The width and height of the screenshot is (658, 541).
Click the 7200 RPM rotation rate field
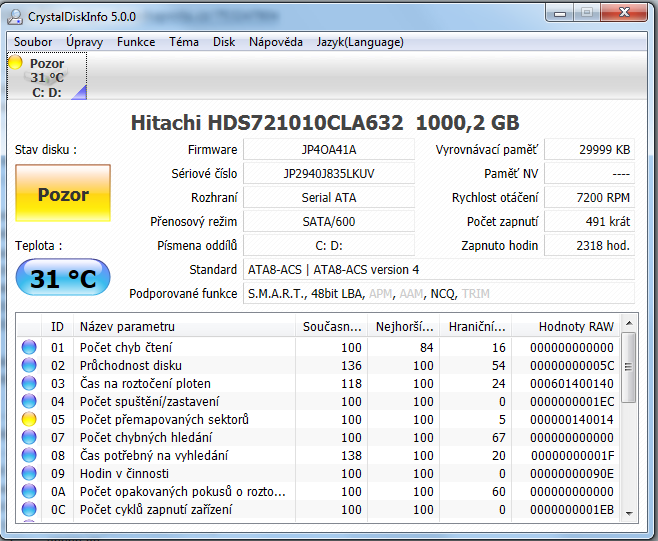590,198
